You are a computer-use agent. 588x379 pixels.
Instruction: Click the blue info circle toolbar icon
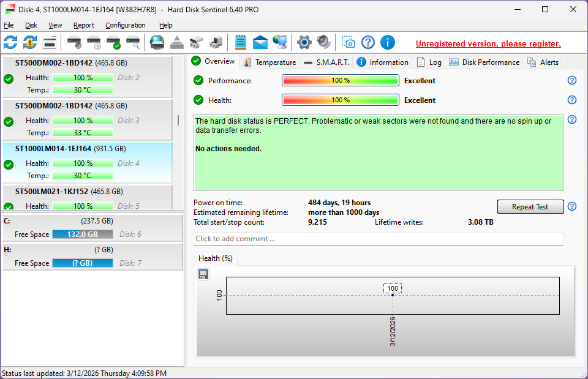pyautogui.click(x=387, y=42)
